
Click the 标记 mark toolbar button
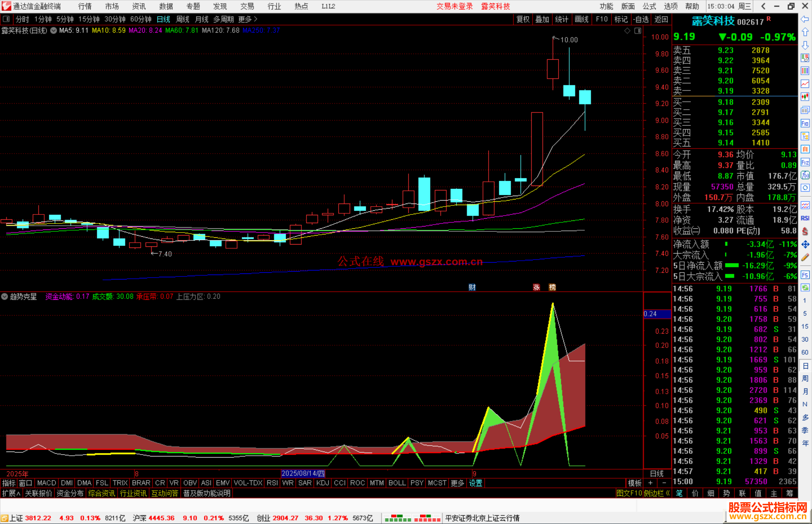coord(621,19)
